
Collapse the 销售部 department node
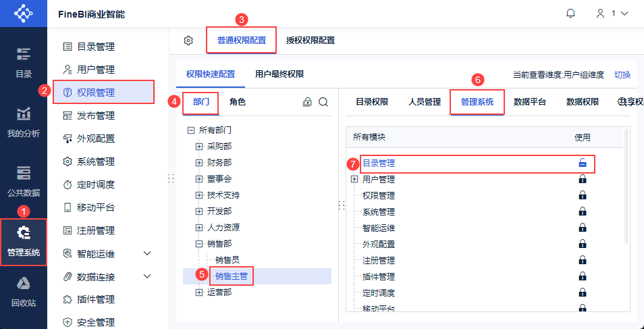pos(199,243)
